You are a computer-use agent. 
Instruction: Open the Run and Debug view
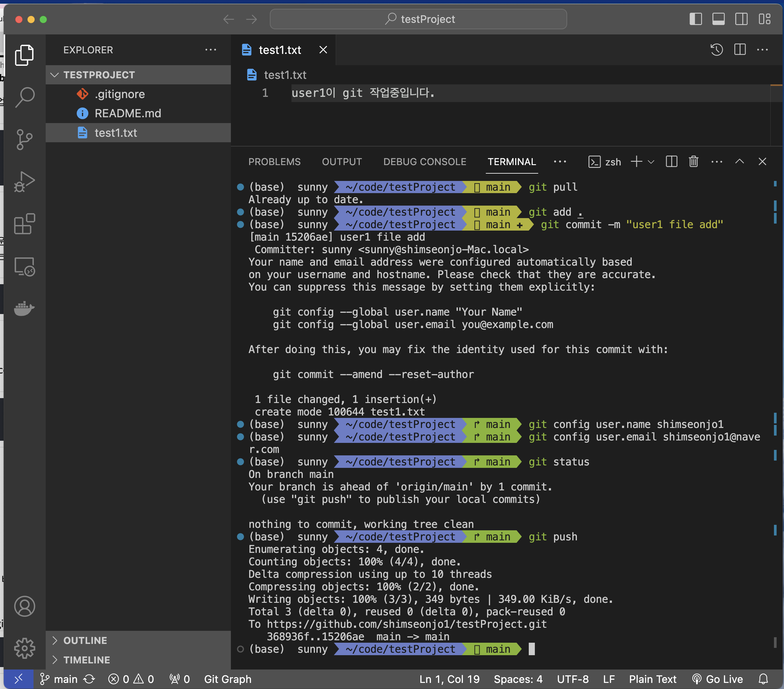[x=25, y=182]
